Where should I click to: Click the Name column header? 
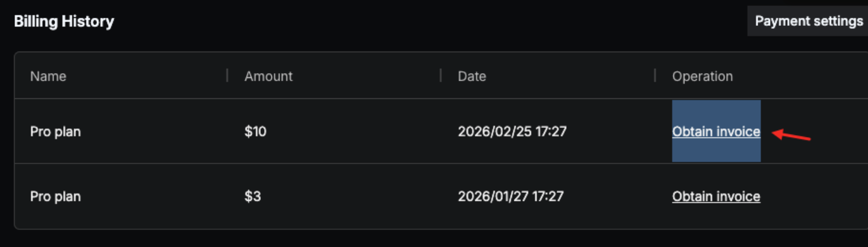pos(48,76)
